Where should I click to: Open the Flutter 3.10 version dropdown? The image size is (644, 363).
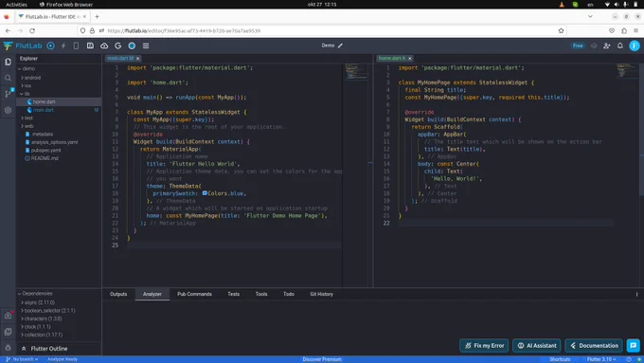coord(601,359)
